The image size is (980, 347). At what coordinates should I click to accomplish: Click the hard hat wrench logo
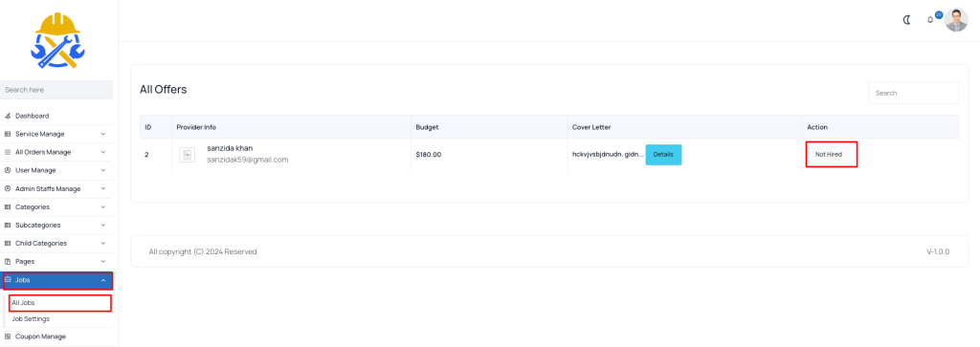(56, 40)
